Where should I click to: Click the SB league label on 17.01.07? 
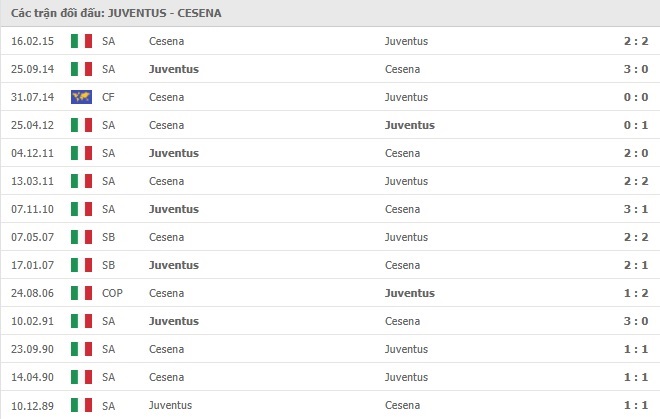click(108, 265)
